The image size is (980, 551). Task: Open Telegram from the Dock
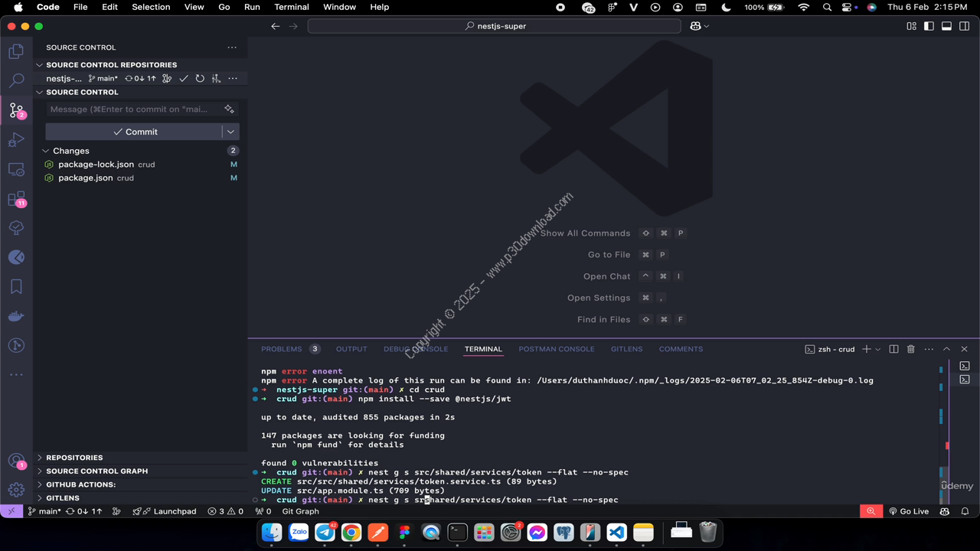coord(325,532)
